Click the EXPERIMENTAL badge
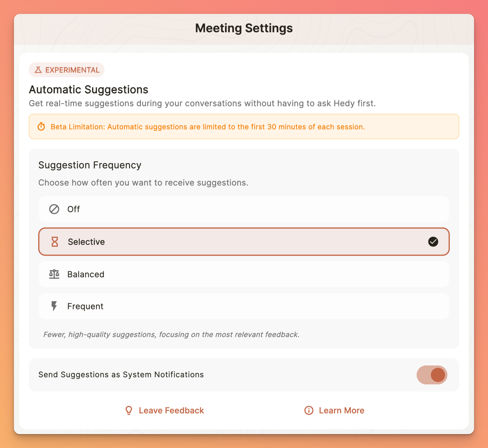Viewport: 488px width, 448px height. [67, 70]
